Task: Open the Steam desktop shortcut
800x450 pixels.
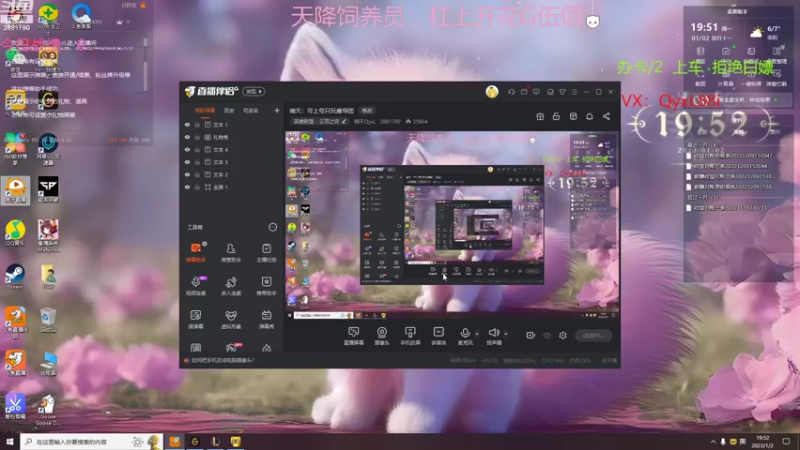Action: pos(15,277)
